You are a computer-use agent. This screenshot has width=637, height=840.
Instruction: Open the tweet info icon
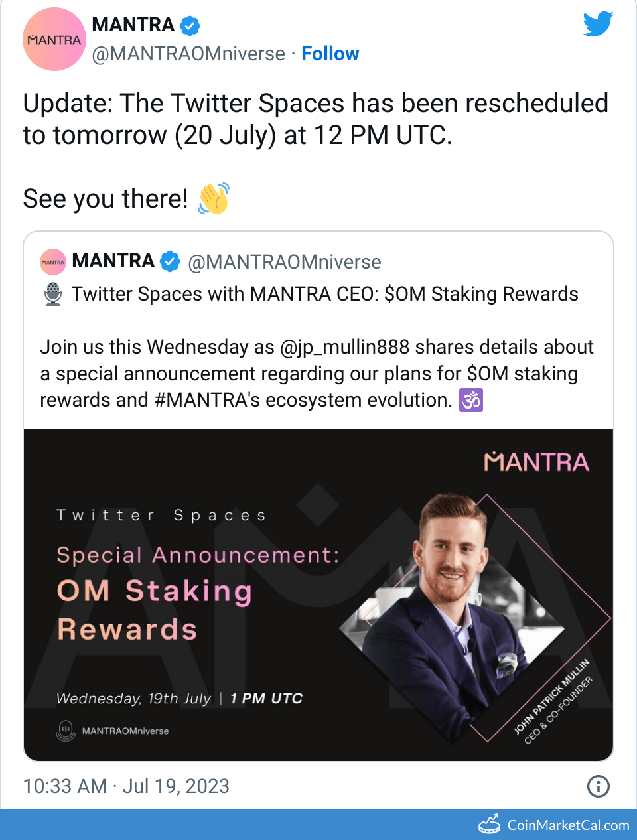coord(599,786)
